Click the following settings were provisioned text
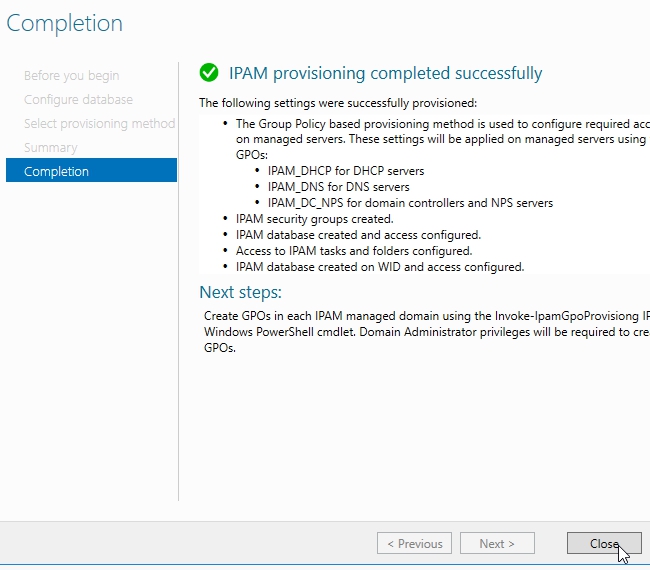This screenshot has height=570, width=650. 338,102
